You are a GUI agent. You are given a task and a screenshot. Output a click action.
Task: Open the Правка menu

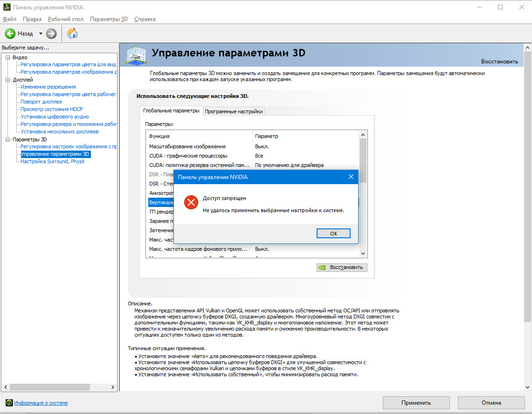pyautogui.click(x=32, y=19)
